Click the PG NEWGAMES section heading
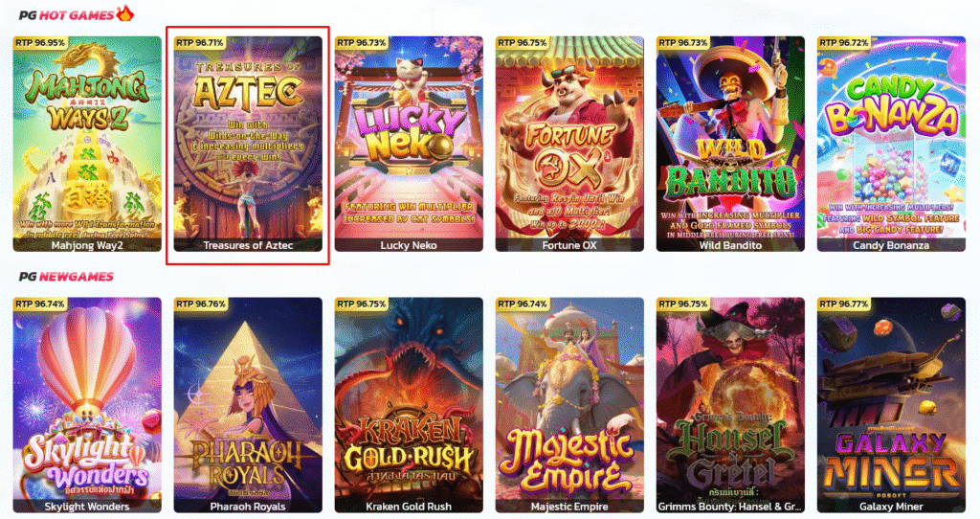980x519 pixels. [66, 277]
